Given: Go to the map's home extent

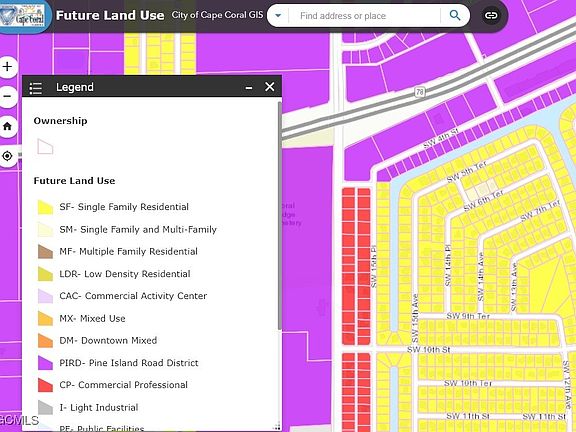Looking at the screenshot, I should tap(7, 126).
